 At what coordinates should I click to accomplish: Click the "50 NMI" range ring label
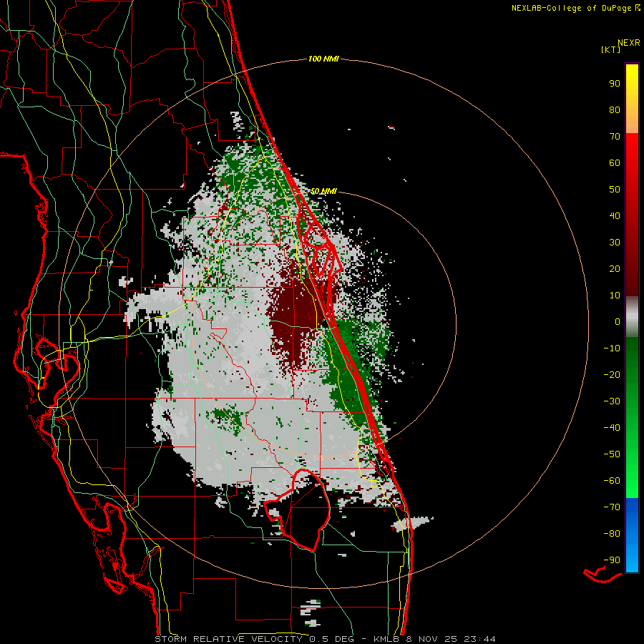[323, 191]
